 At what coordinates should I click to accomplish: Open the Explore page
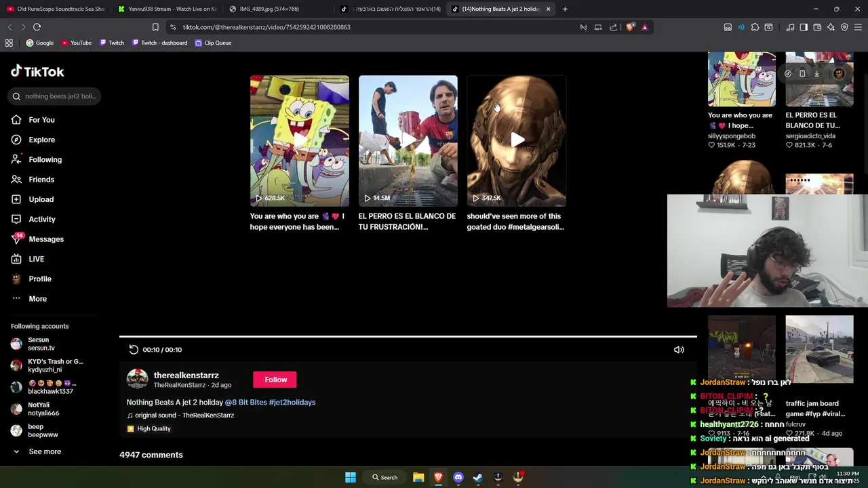pos(33,140)
